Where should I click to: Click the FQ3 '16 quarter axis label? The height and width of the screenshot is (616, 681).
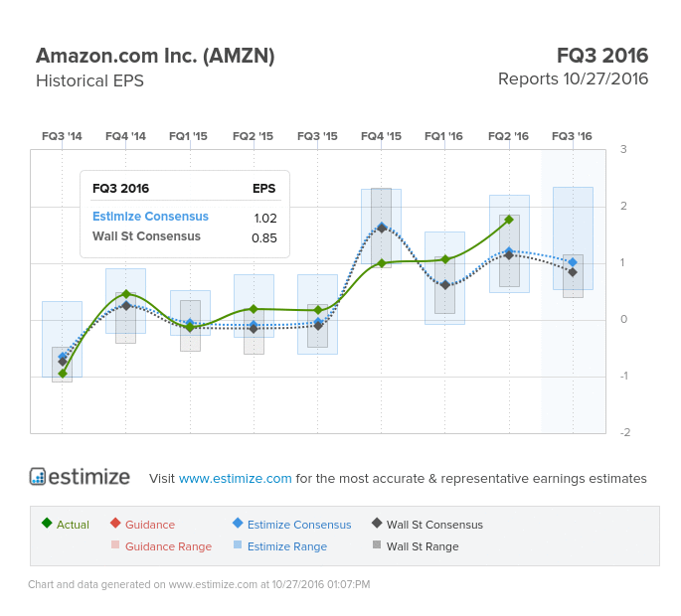572,136
